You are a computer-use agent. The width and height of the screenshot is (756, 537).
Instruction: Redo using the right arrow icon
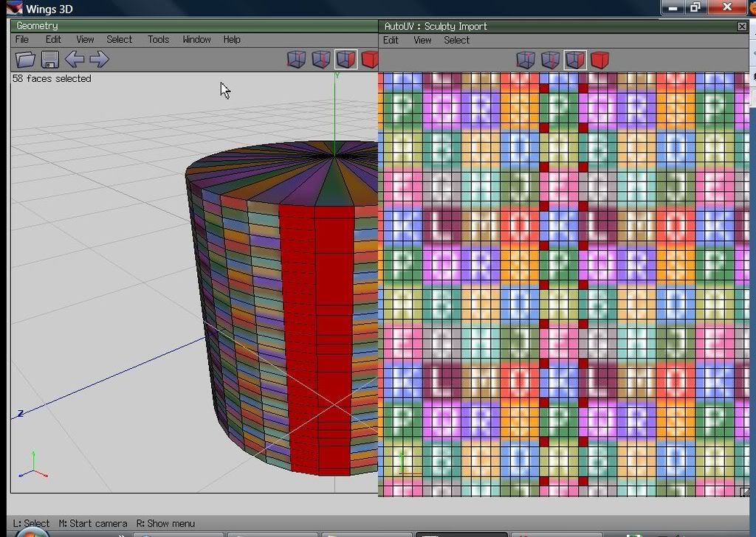[x=99, y=60]
